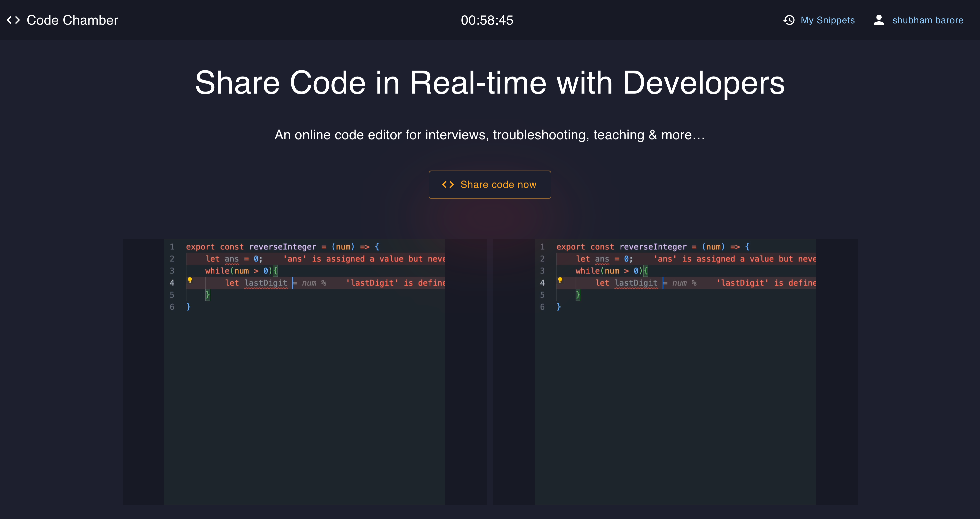This screenshot has width=980, height=519.
Task: Click the closing brace on line 6 left editor
Action: pos(188,307)
